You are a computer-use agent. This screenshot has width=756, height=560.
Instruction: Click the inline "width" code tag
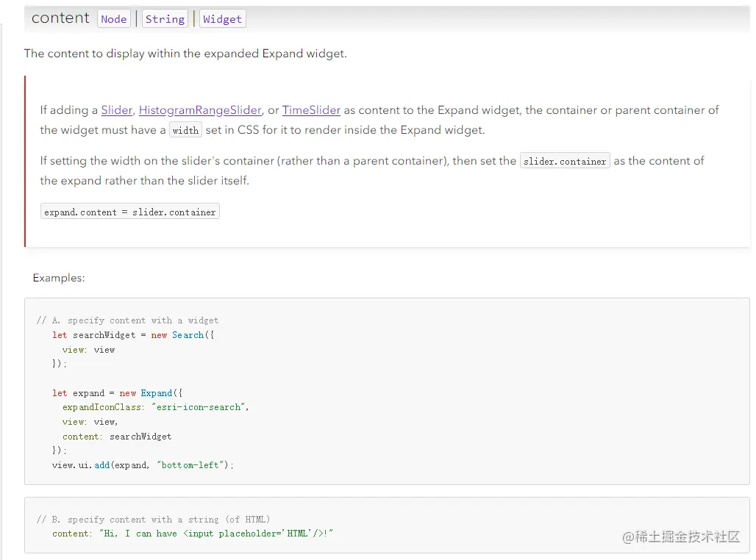(185, 131)
